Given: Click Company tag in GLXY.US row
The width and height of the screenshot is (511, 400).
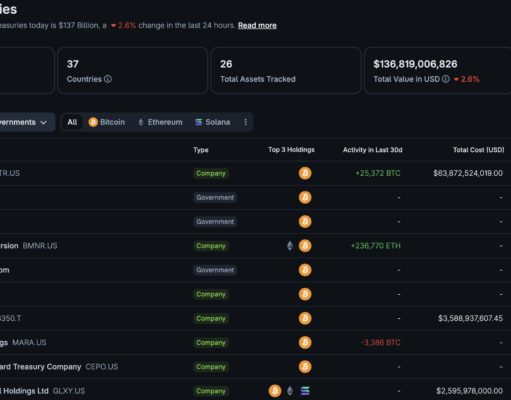Looking at the screenshot, I should (x=211, y=391).
